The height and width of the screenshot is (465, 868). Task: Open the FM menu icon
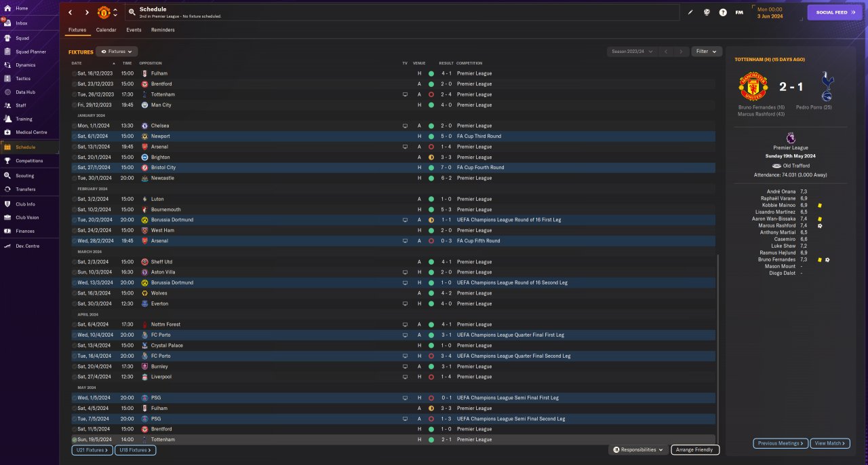tap(739, 12)
